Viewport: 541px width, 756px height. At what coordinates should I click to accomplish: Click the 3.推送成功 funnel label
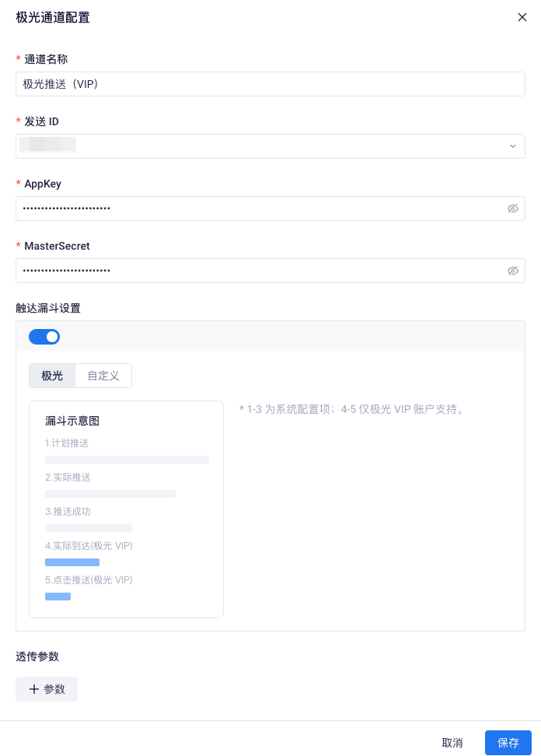point(68,512)
